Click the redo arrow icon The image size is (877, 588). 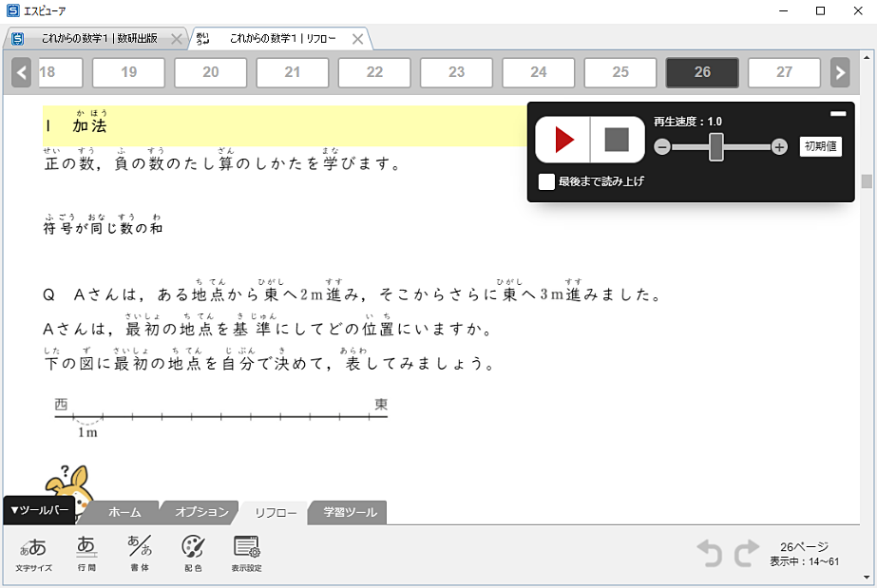747,554
